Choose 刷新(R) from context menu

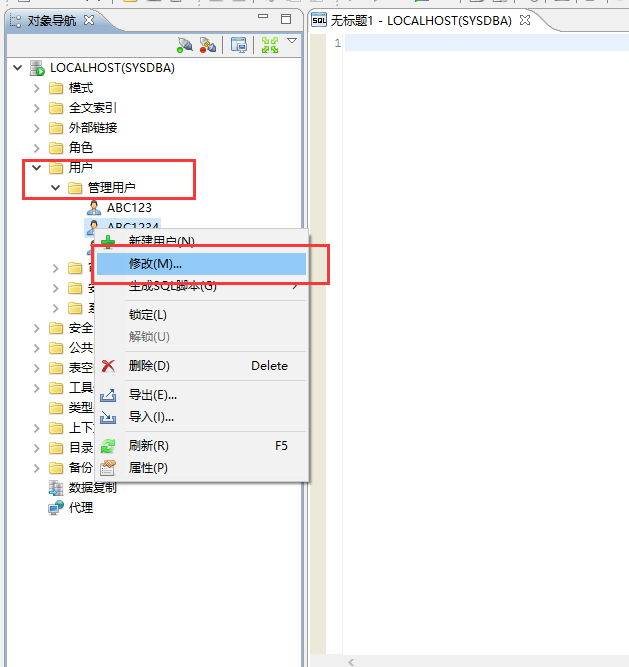[201, 446]
